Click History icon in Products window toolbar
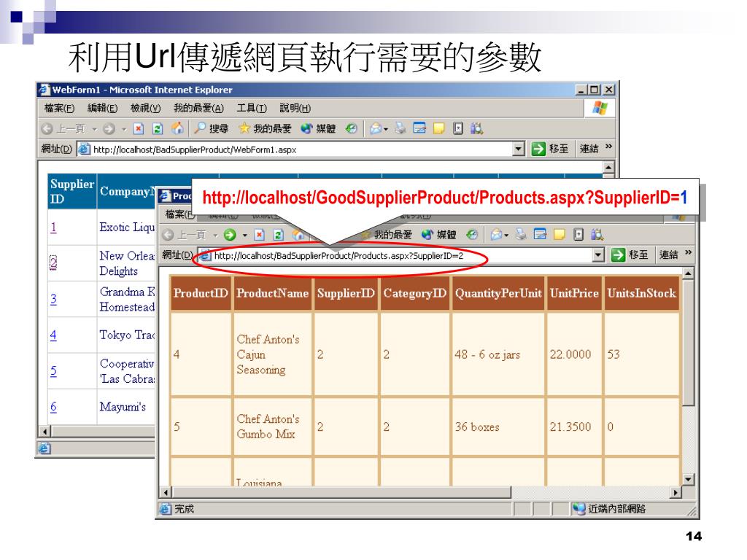Screen dimensions: 747x560 click(x=472, y=235)
